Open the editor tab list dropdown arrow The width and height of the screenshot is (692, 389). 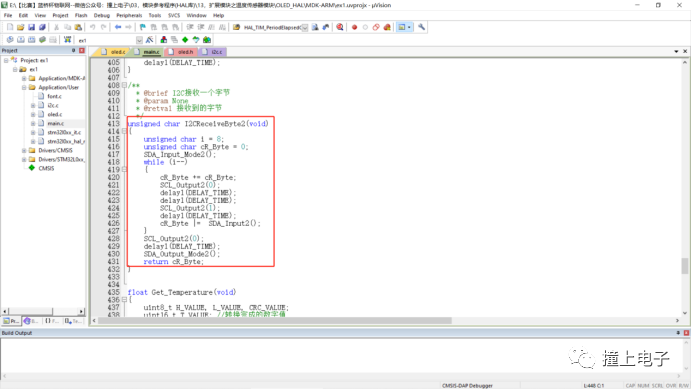676,52
